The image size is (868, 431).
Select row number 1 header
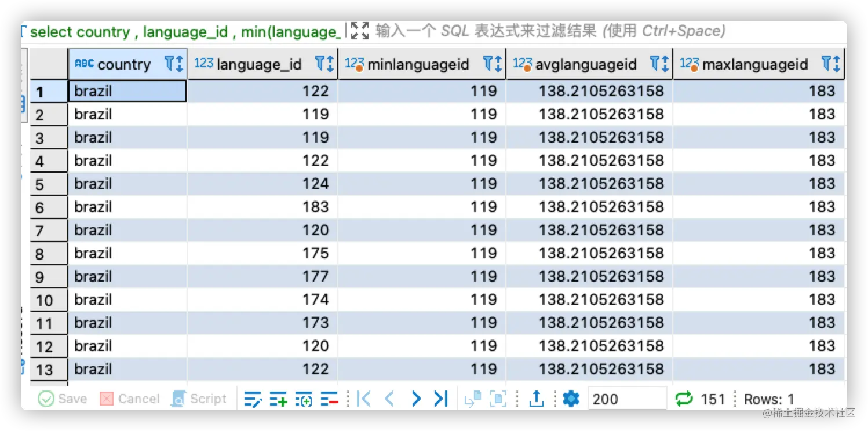pyautogui.click(x=49, y=91)
